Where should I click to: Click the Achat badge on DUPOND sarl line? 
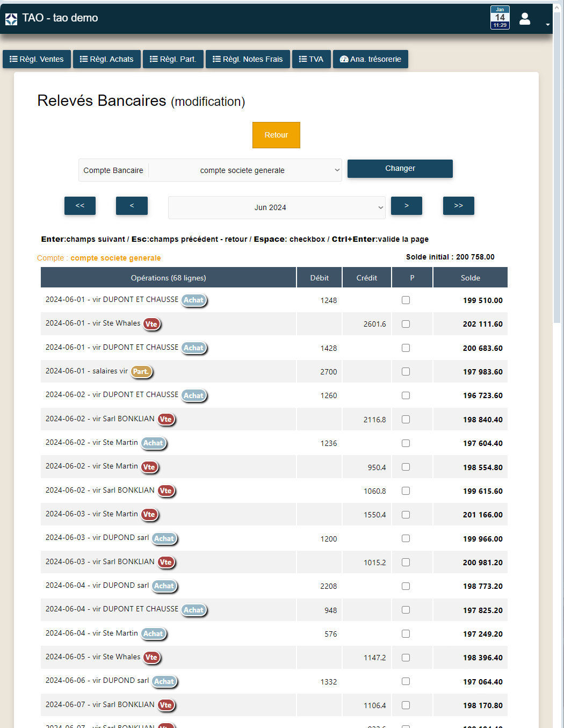coord(164,539)
